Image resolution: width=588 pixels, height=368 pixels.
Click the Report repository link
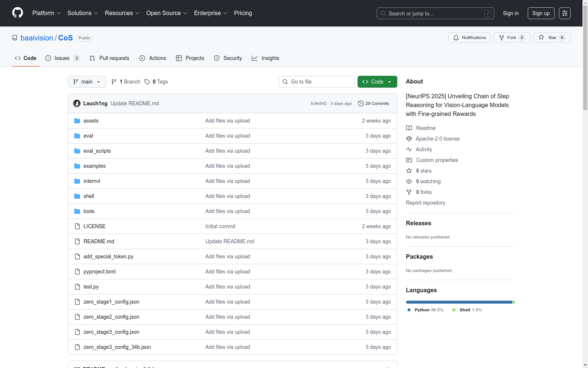pyautogui.click(x=426, y=203)
